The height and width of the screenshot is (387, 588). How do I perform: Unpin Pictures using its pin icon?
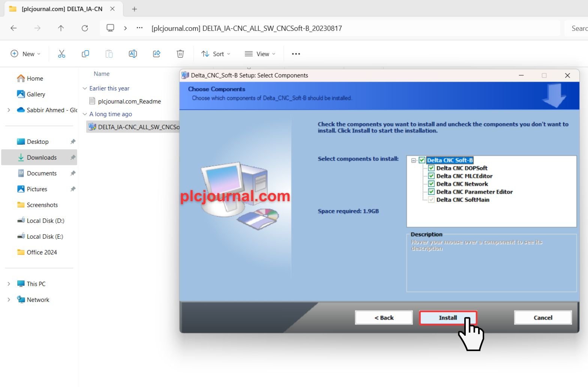pos(73,189)
